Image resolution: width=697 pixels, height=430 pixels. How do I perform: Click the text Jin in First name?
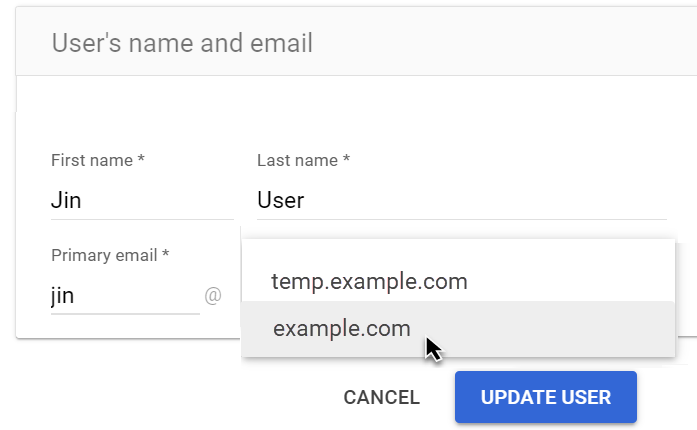click(66, 200)
